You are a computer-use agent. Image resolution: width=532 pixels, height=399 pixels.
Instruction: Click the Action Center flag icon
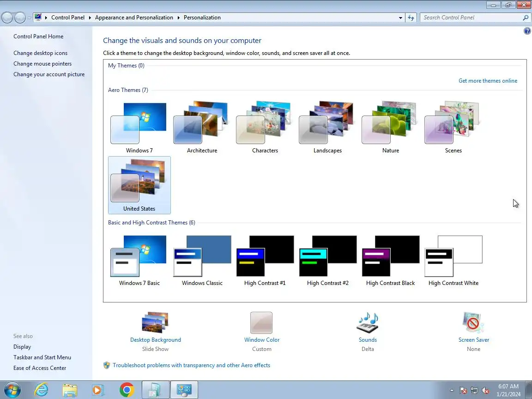(463, 391)
